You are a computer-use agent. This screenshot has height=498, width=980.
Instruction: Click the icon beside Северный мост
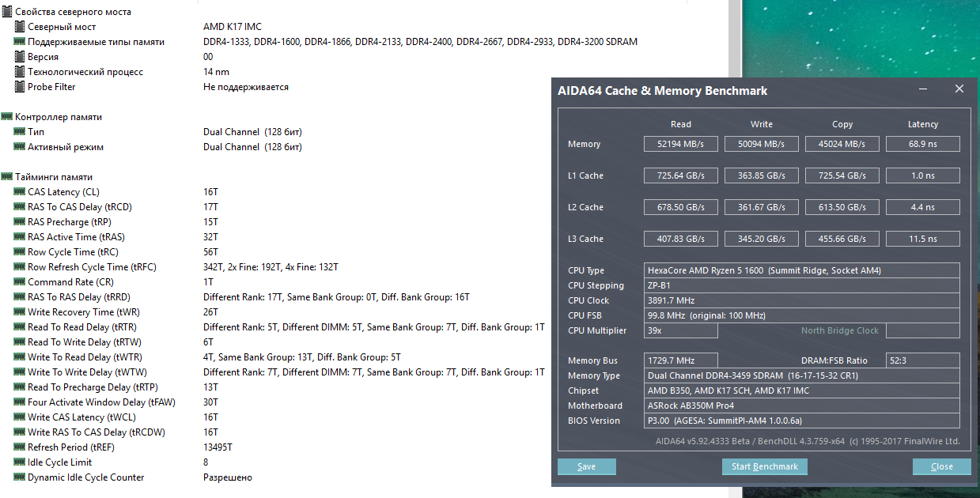point(21,27)
